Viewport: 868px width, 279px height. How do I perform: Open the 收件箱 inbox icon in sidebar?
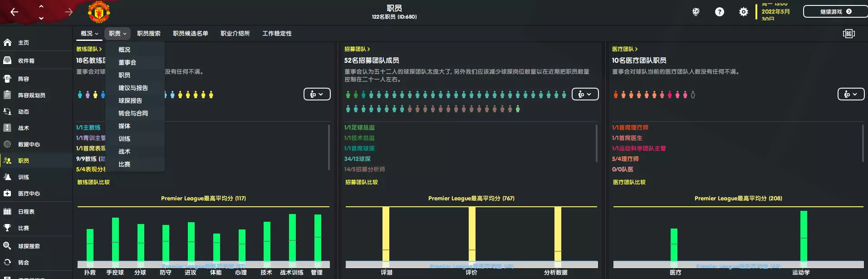pyautogui.click(x=7, y=60)
